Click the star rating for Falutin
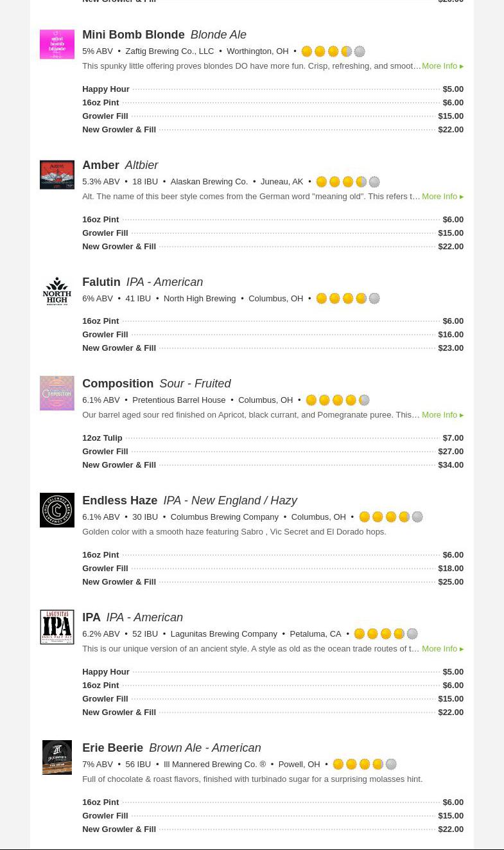Screen dimensions: 504x850 coord(348,299)
